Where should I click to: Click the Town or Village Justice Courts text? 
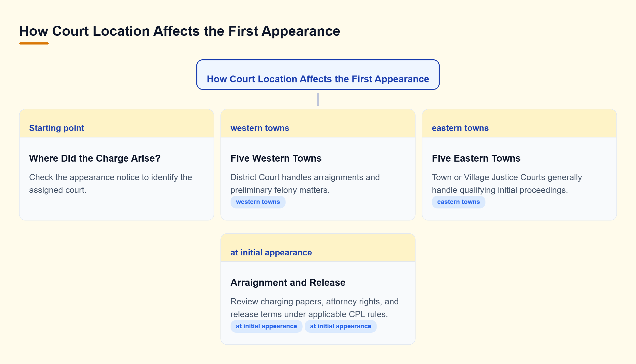507,184
